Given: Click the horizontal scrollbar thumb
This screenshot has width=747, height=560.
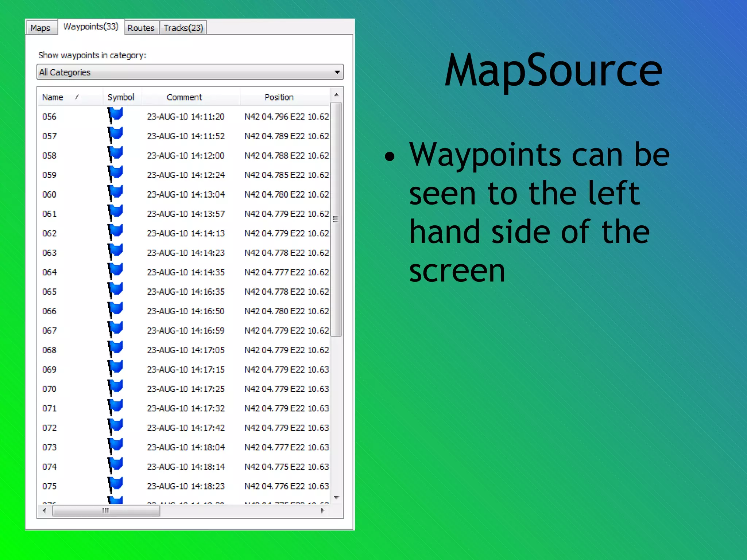Looking at the screenshot, I should pyautogui.click(x=106, y=510).
